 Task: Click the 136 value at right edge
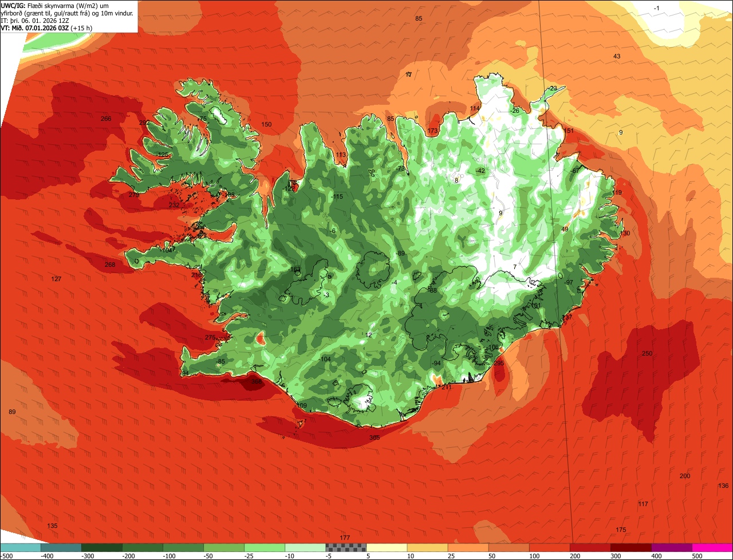(x=723, y=486)
